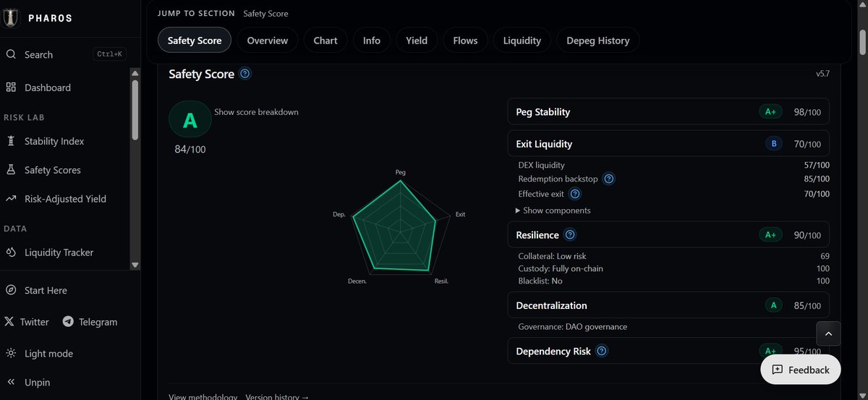868x400 pixels.
Task: Click the DEX liquidity 57/100 row
Action: click(x=674, y=165)
